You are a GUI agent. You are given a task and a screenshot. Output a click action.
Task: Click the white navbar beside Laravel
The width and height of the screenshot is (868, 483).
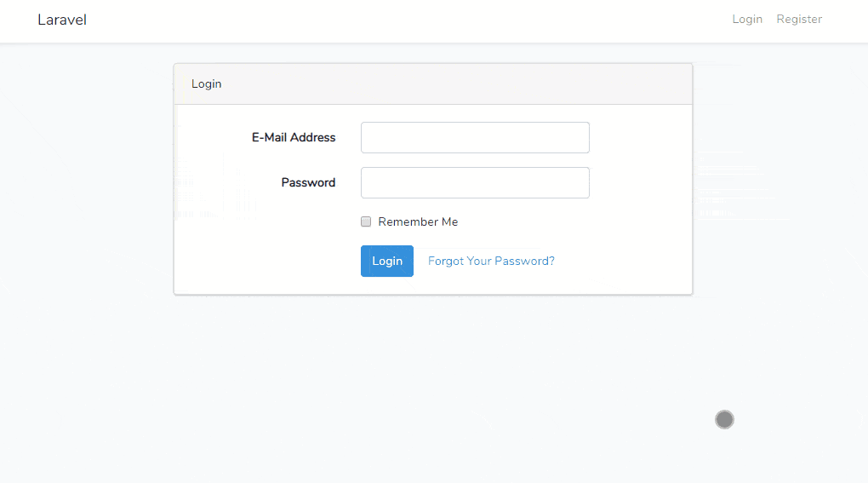[x=387, y=21]
